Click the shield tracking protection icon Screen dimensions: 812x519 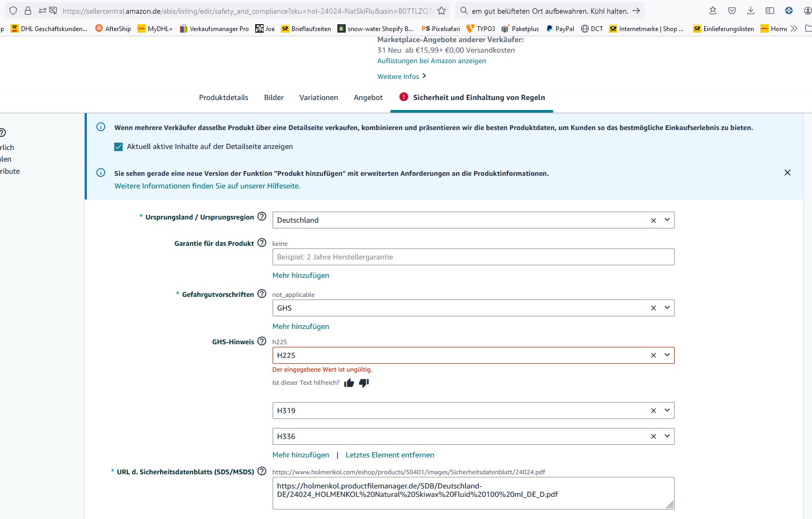[x=13, y=11]
